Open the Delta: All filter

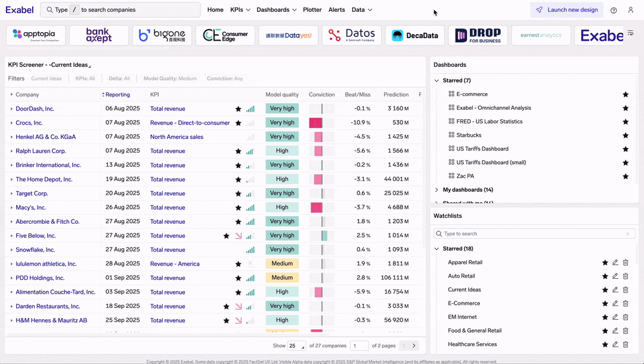pyautogui.click(x=119, y=79)
